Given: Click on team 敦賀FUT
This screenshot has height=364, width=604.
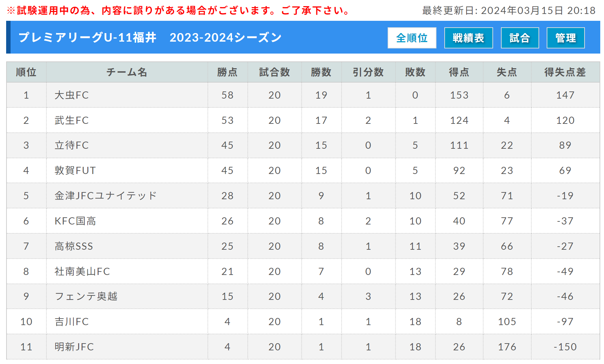Looking at the screenshot, I should click(75, 171).
